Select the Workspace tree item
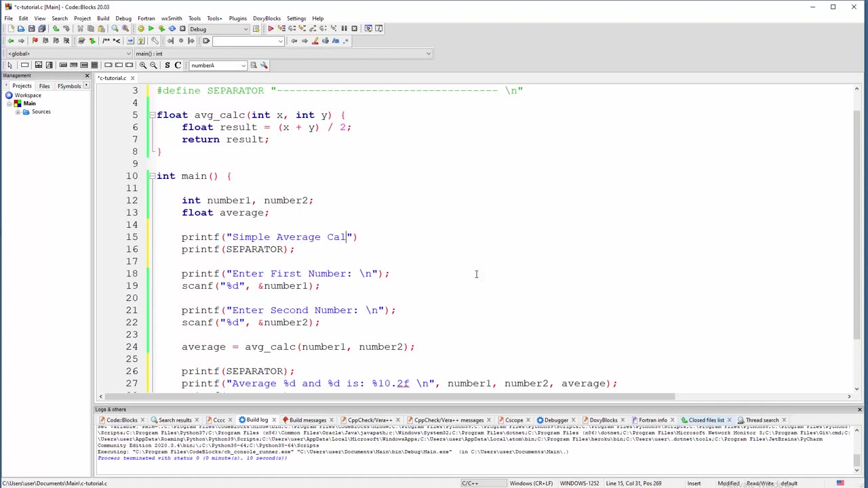 point(28,96)
